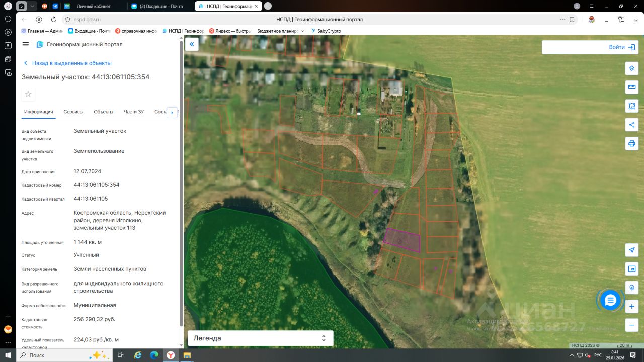Collapse the information side panel
Image resolution: width=644 pixels, height=362 pixels.
192,44
